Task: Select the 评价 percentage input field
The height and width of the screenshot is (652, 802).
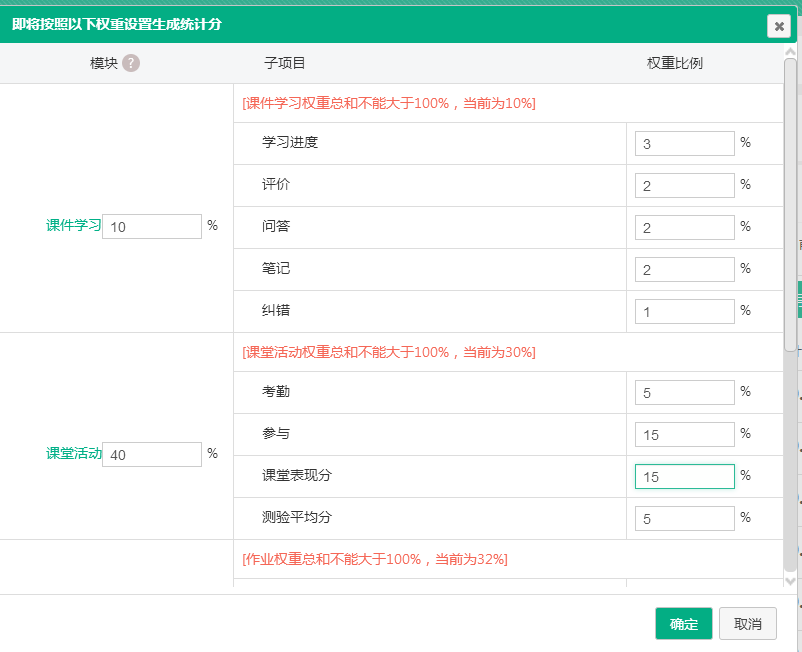Action: pyautogui.click(x=684, y=185)
